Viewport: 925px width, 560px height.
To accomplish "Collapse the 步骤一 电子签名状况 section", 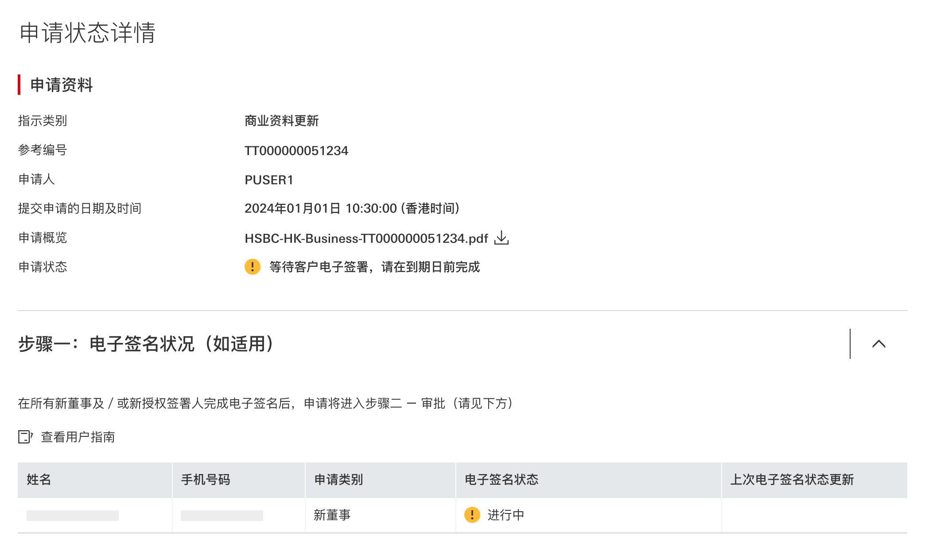I will (879, 344).
